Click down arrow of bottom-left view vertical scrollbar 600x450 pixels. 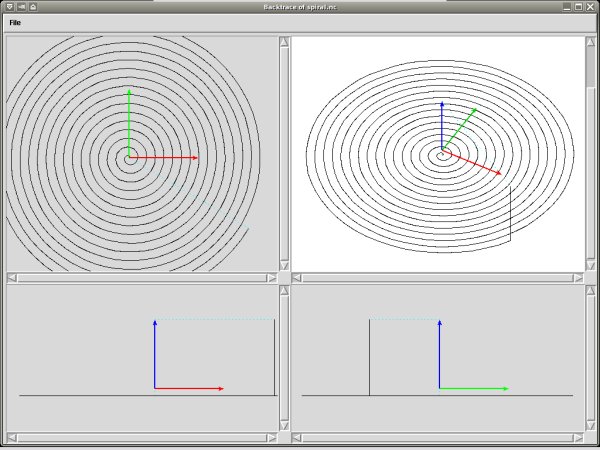284,425
